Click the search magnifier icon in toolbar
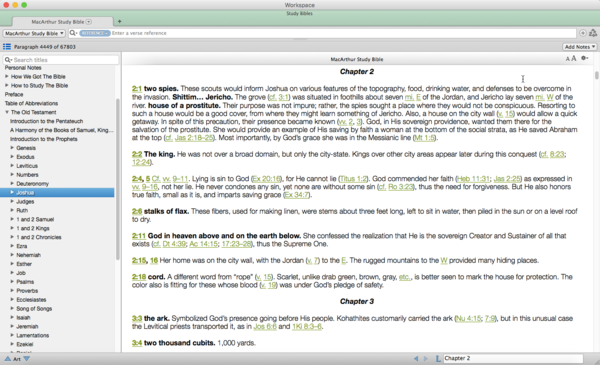Screen dimensions: 600x365 [x=72, y=33]
